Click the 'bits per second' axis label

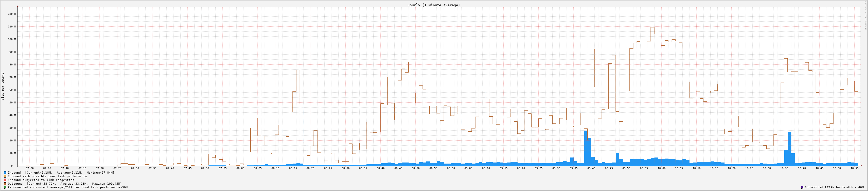click(x=3, y=86)
